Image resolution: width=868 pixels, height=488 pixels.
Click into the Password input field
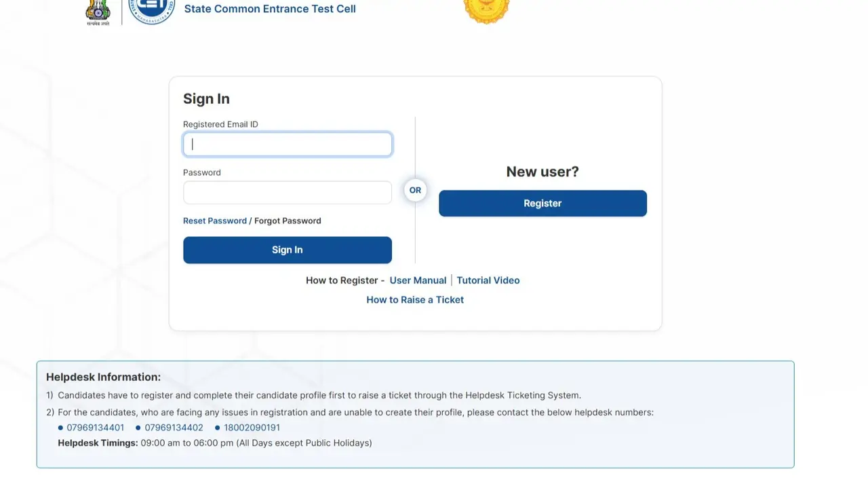click(x=288, y=193)
